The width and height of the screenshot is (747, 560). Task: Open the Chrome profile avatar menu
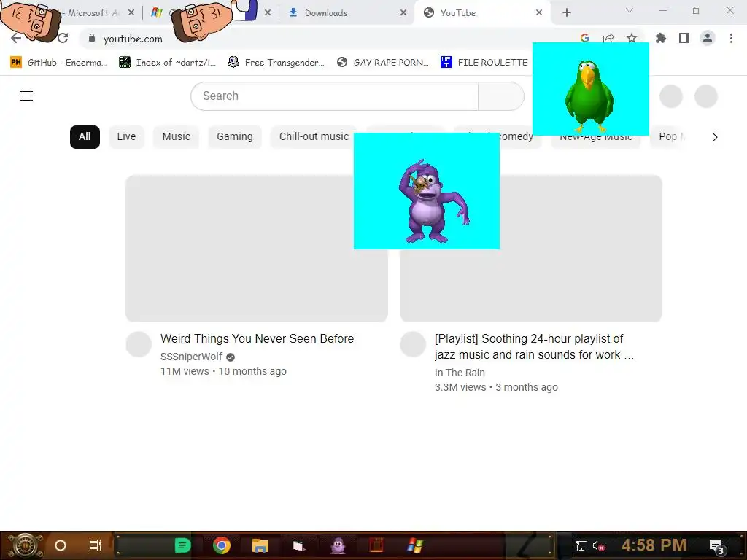(708, 38)
